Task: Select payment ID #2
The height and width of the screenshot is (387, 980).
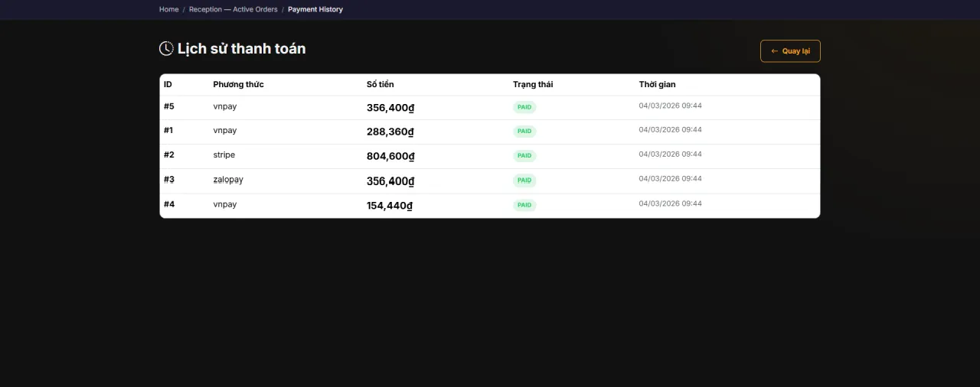Action: [x=169, y=155]
